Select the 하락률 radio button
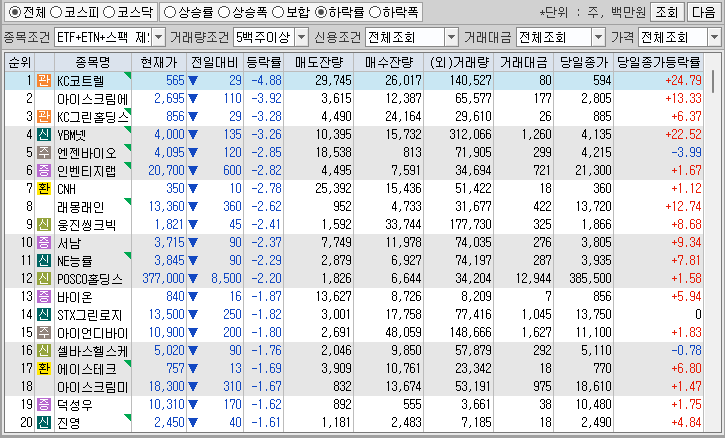This screenshot has width=725, height=438. (320, 12)
